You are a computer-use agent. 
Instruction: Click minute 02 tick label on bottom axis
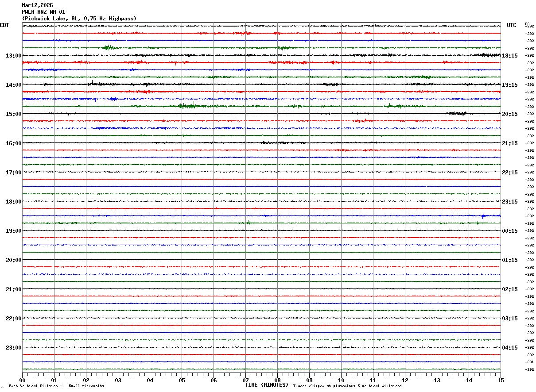86,380
